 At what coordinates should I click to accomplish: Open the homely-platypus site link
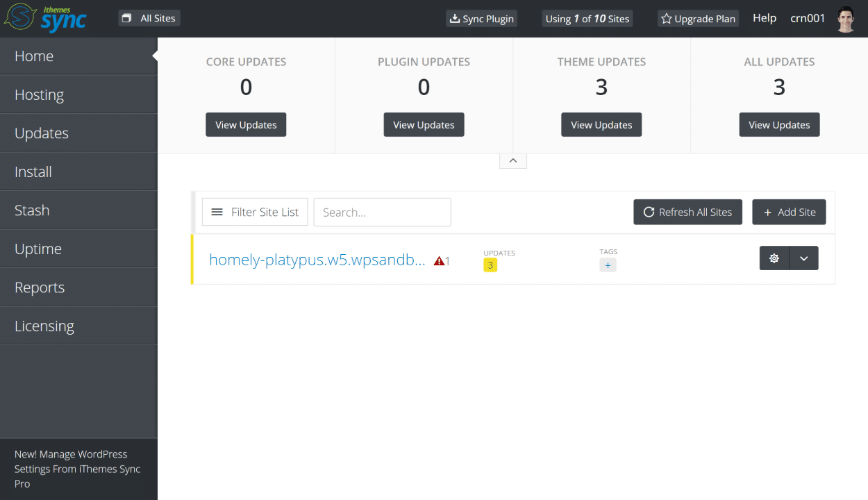click(x=317, y=259)
